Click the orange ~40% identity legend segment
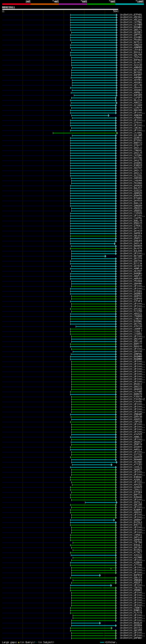The width and height of the screenshot is (146, 644). pos(45,4)
